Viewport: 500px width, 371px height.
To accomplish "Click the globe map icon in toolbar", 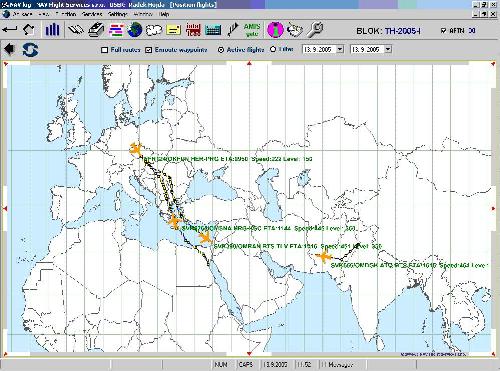I will 135,30.
